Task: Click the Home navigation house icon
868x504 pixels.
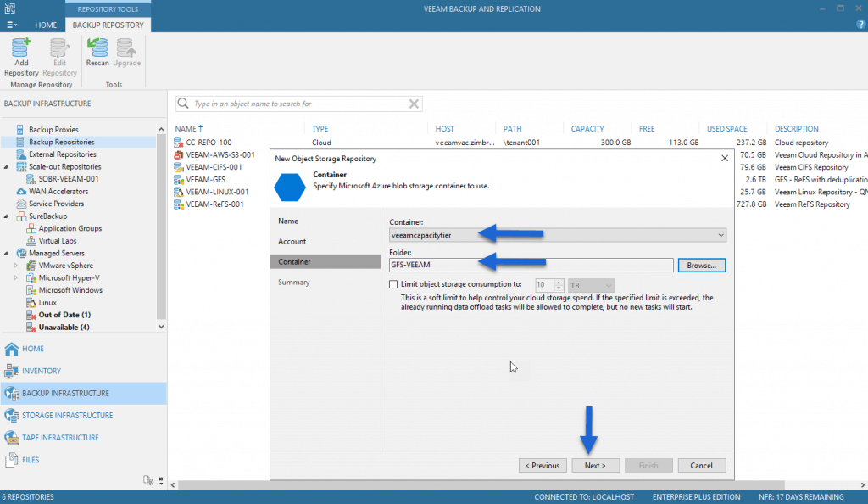Action: (12, 349)
